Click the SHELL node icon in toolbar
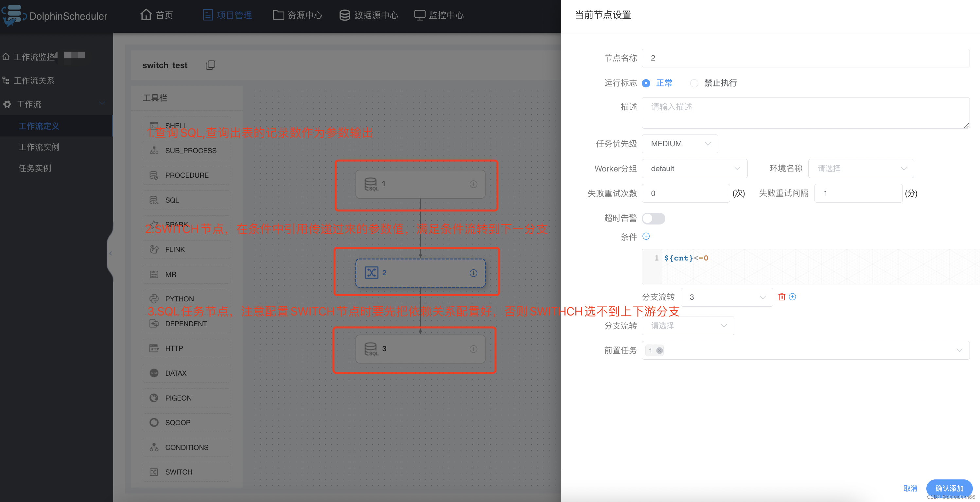980x502 pixels. pyautogui.click(x=153, y=126)
